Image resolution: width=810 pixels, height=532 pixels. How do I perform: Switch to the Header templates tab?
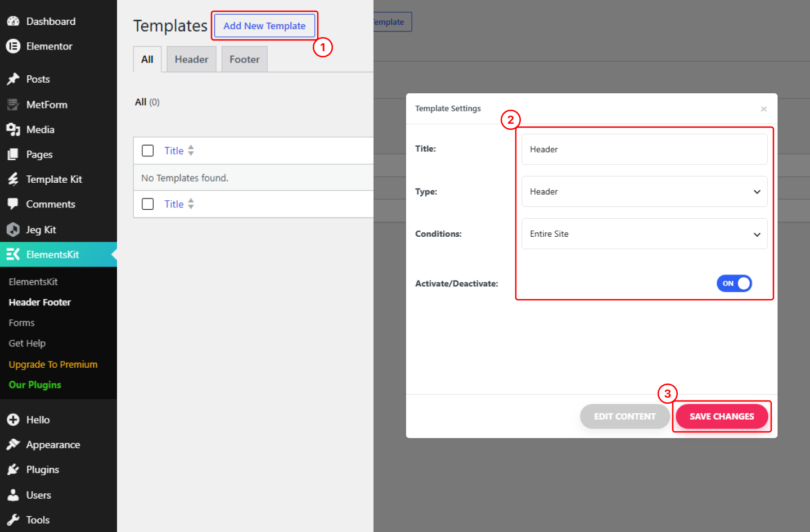pos(191,59)
